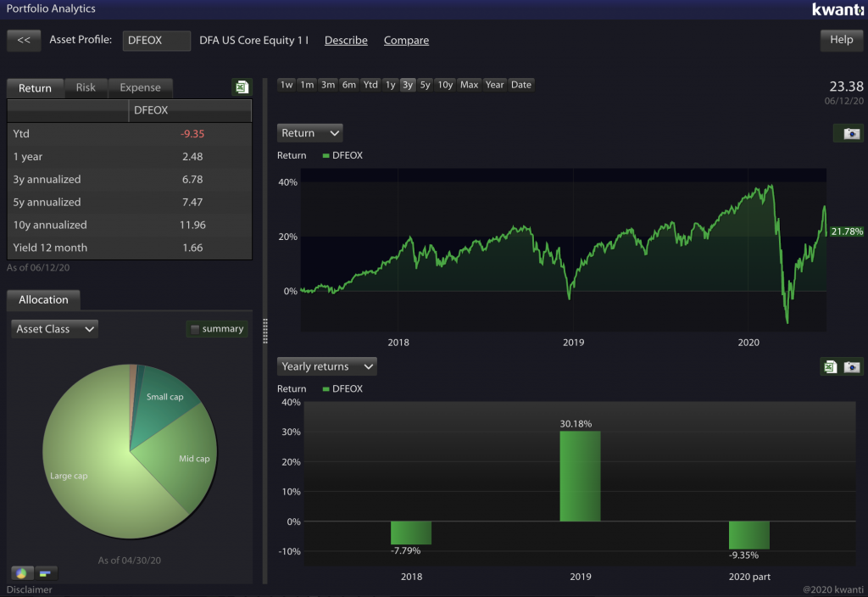The width and height of the screenshot is (868, 597).
Task: Switch allocation to pie chart view
Action: tap(22, 573)
